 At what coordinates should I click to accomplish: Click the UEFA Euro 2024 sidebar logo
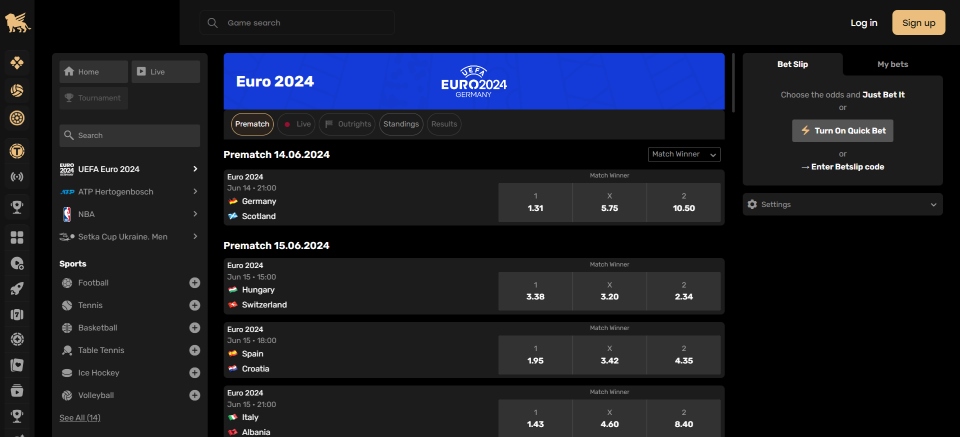(x=67, y=169)
